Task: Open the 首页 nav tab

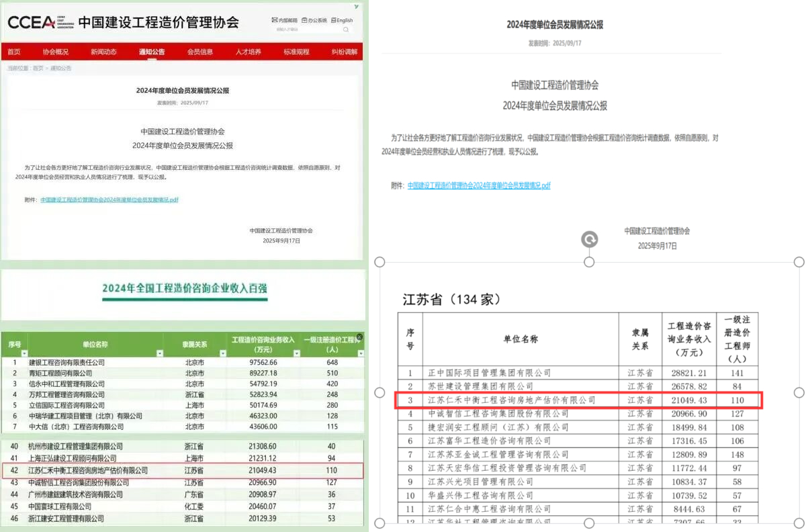Action: [x=13, y=52]
